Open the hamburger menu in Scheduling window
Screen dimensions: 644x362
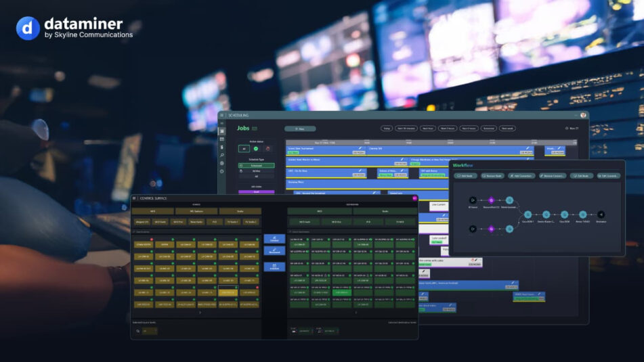click(221, 115)
